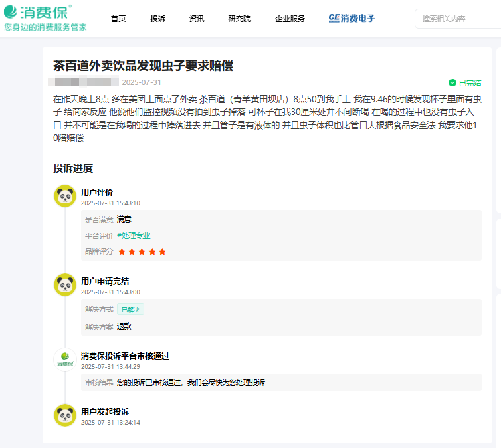Click the green 已完结 checkmark icon
This screenshot has width=501, height=448.
pos(452,83)
